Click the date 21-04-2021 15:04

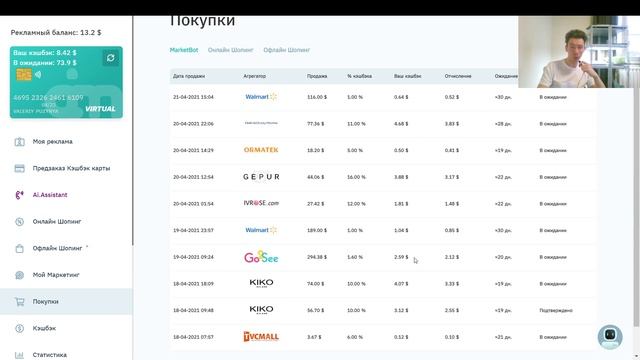click(x=193, y=97)
